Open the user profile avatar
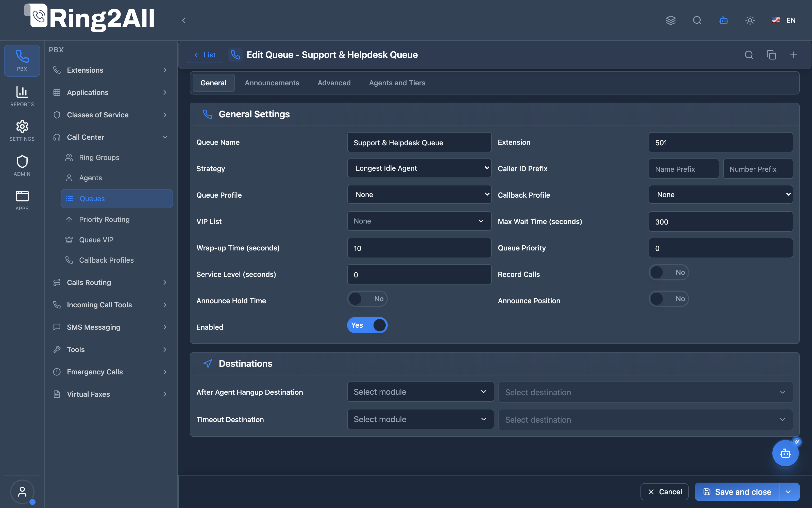 tap(22, 492)
